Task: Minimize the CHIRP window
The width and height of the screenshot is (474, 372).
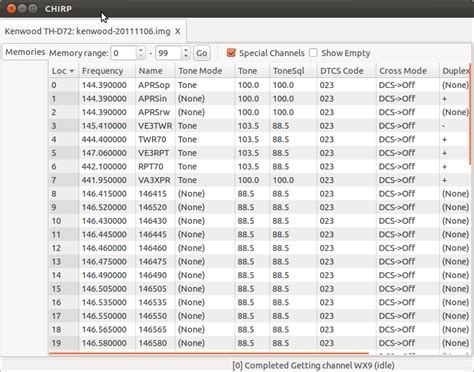Action: click(22, 8)
